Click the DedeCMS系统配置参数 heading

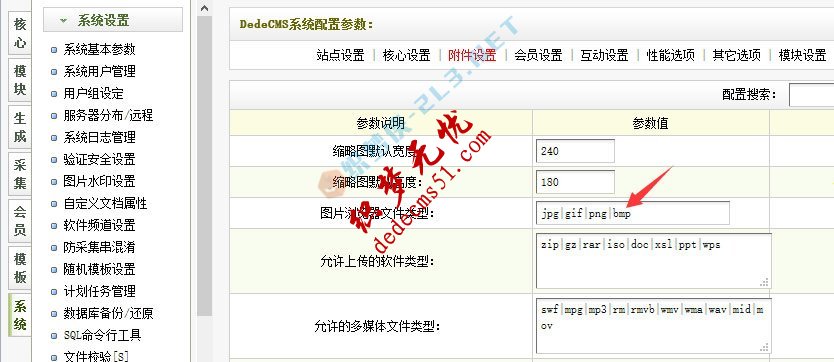click(x=306, y=24)
